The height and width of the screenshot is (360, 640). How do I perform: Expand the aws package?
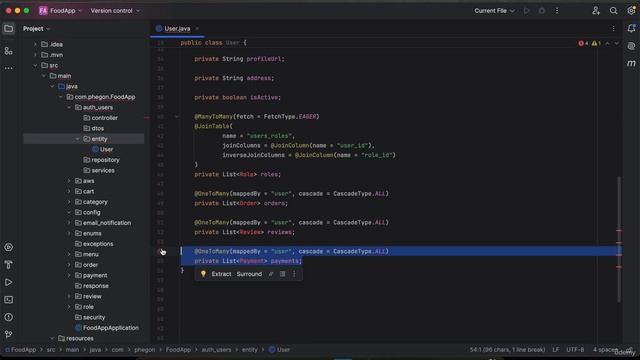(69, 181)
